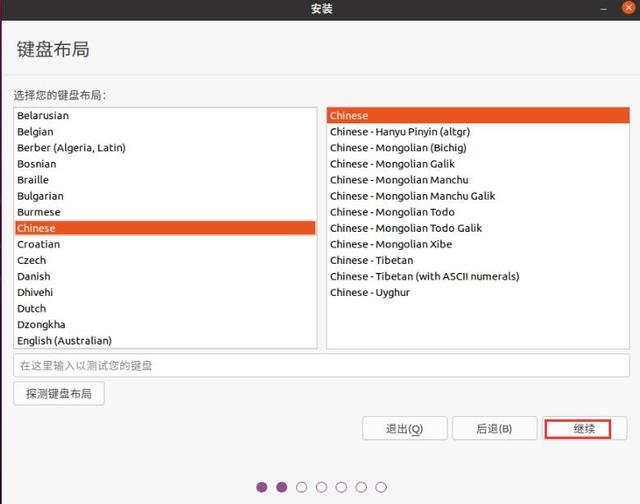Click the Continue (继续) button
The image size is (640, 504).
584,429
